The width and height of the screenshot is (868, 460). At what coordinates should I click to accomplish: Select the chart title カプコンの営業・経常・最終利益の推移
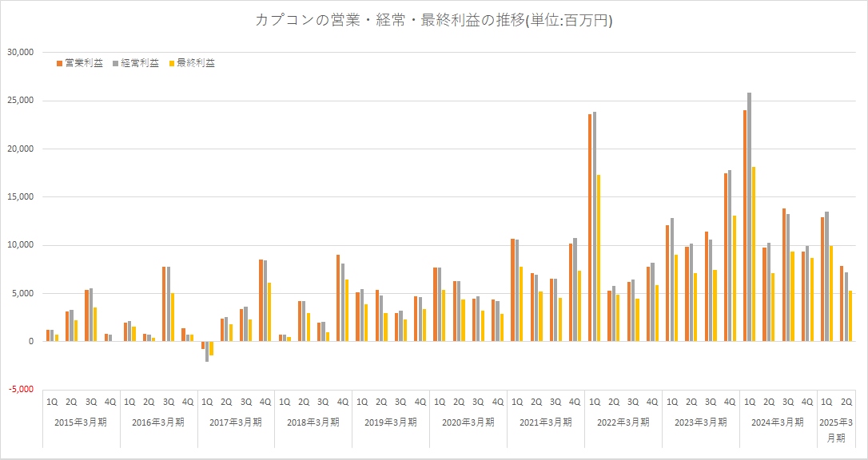click(x=434, y=21)
